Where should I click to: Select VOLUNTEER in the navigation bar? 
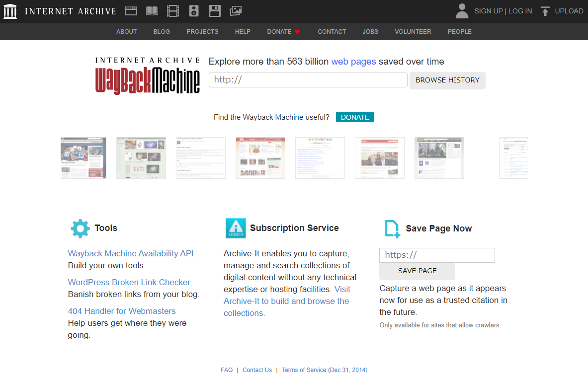coord(413,32)
